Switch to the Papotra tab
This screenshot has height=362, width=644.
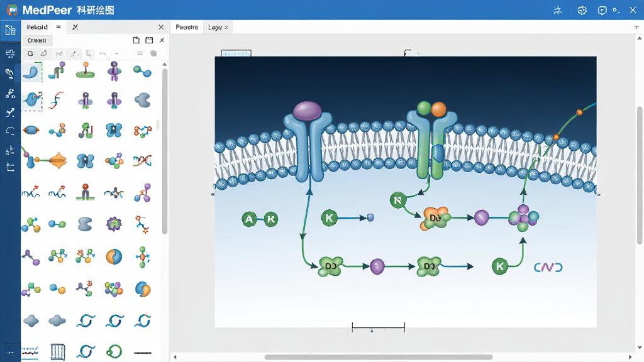click(187, 27)
